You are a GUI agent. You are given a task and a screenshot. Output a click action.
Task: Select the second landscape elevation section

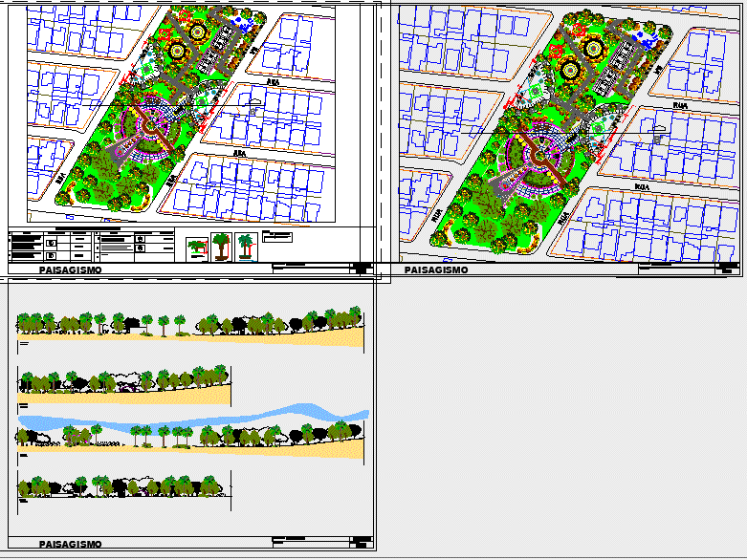pyautogui.click(x=124, y=382)
